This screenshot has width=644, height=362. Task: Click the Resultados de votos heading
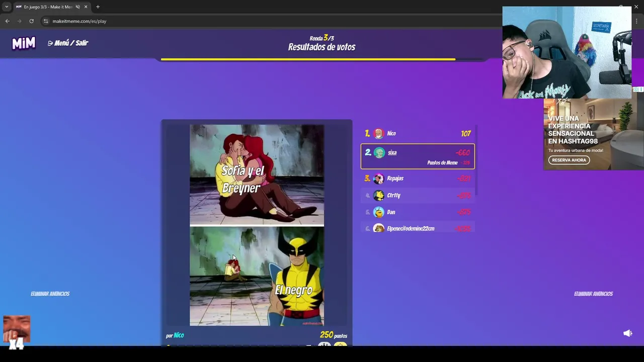coord(321,47)
